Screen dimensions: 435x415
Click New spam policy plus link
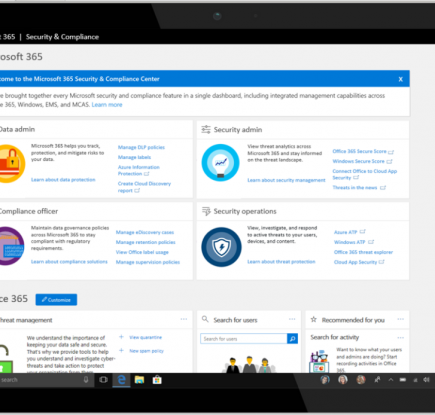(142, 351)
